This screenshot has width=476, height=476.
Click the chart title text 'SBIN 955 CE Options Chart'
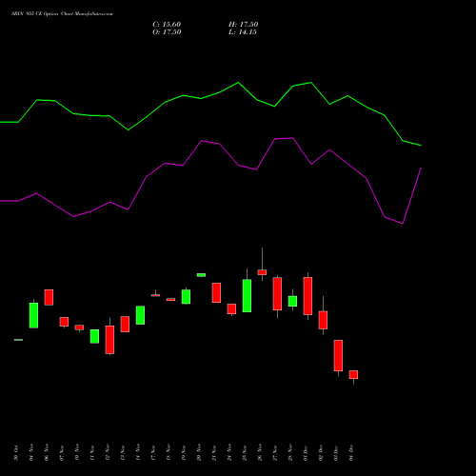pyautogui.click(x=62, y=14)
